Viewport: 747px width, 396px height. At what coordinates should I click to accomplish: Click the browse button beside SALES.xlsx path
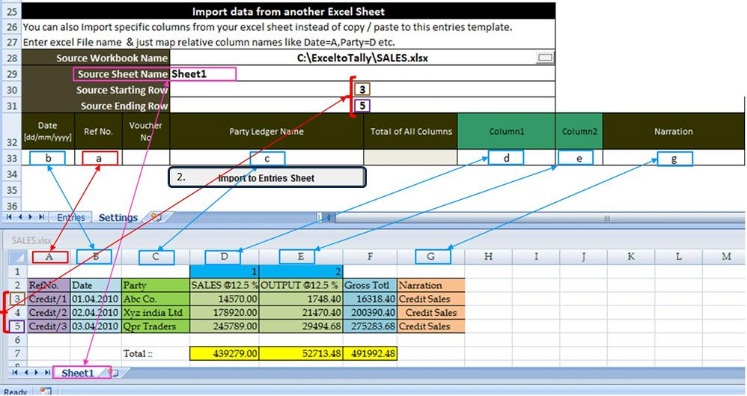(x=545, y=58)
